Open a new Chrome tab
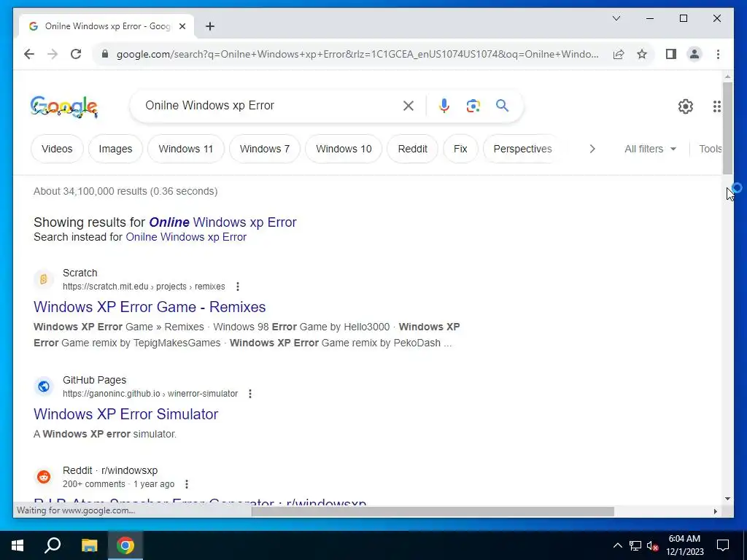This screenshot has width=747, height=560. 210,26
